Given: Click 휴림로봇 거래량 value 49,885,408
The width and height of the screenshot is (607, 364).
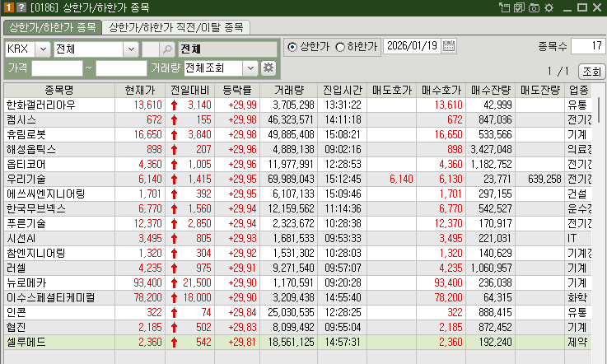Looking at the screenshot, I should tap(291, 134).
